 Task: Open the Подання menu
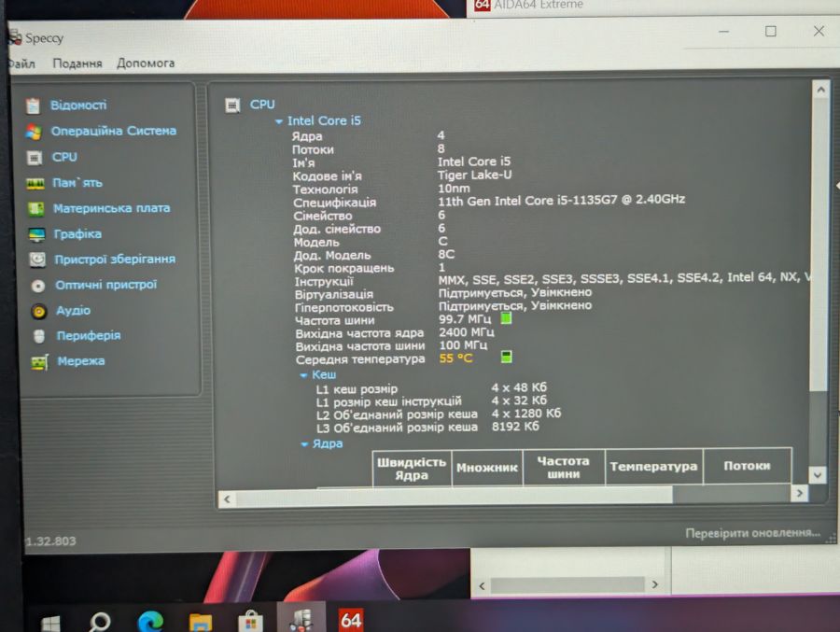77,63
